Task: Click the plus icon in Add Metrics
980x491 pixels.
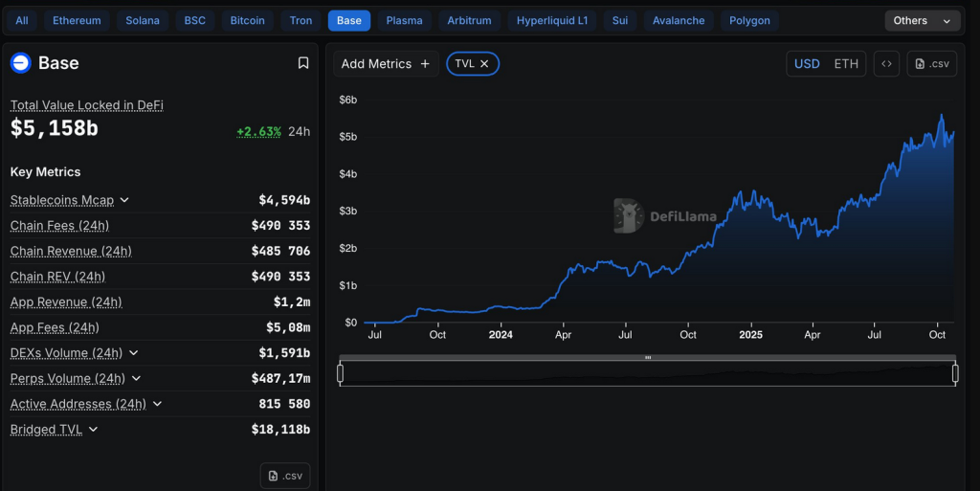Action: click(x=425, y=64)
